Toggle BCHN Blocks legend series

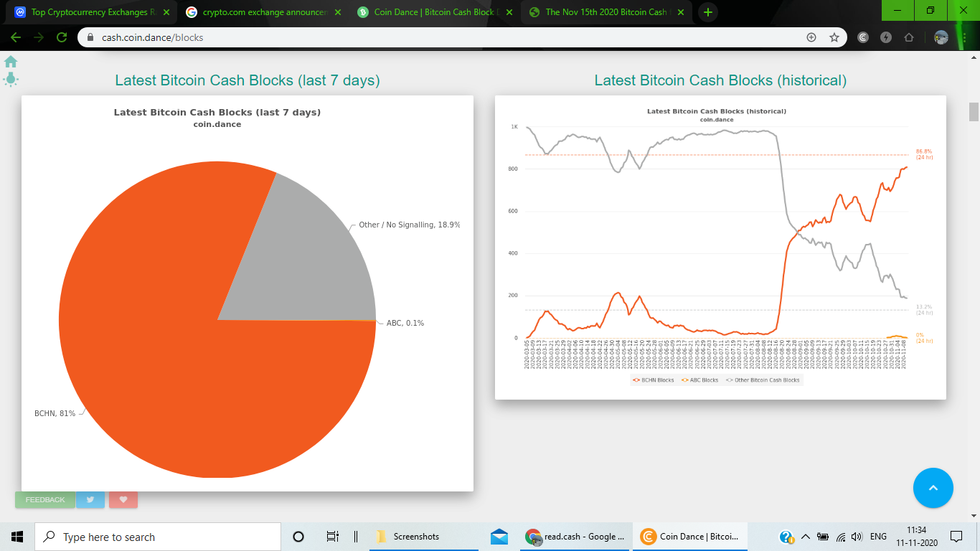pos(654,380)
